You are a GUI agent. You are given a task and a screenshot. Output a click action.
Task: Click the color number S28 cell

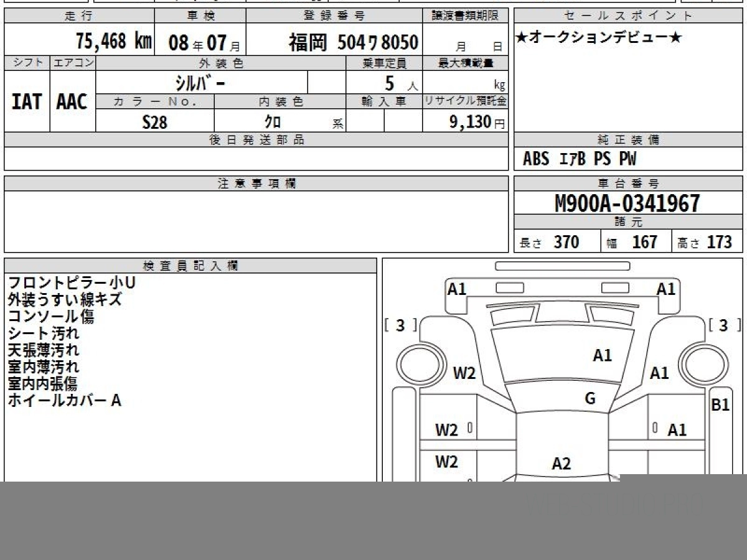tap(155, 122)
